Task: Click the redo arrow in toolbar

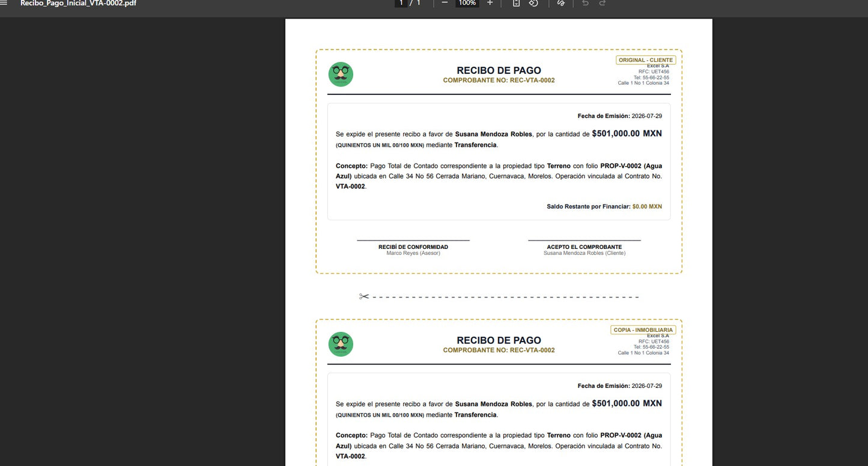Action: coord(602,3)
